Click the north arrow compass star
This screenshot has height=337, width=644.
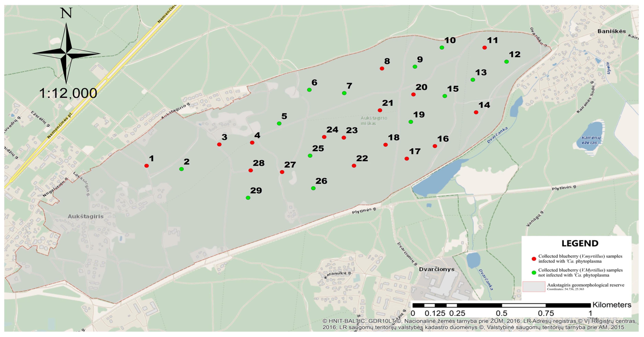pos(66,53)
